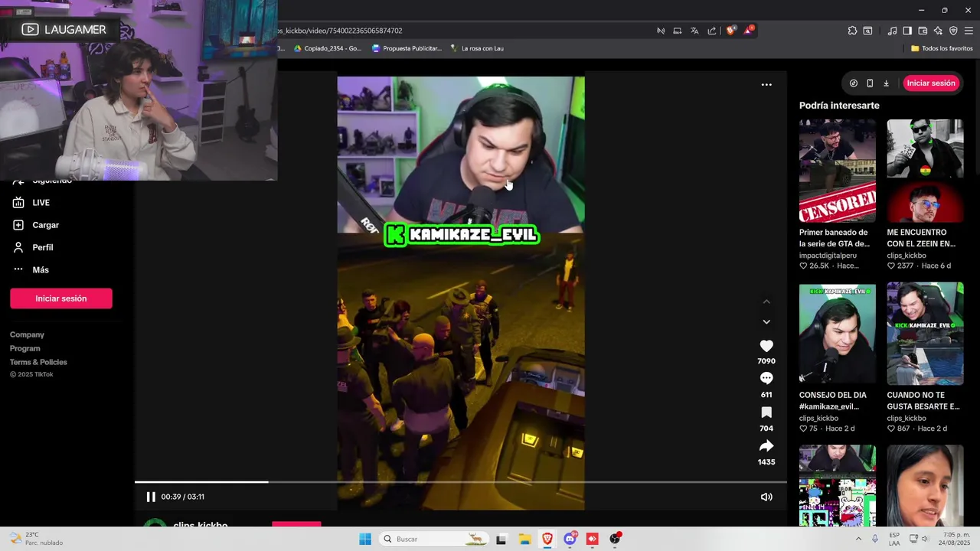Open 'CONSEJO DEL DIA' video thumbnail
Viewport: 980px width, 551px height.
pyautogui.click(x=838, y=334)
